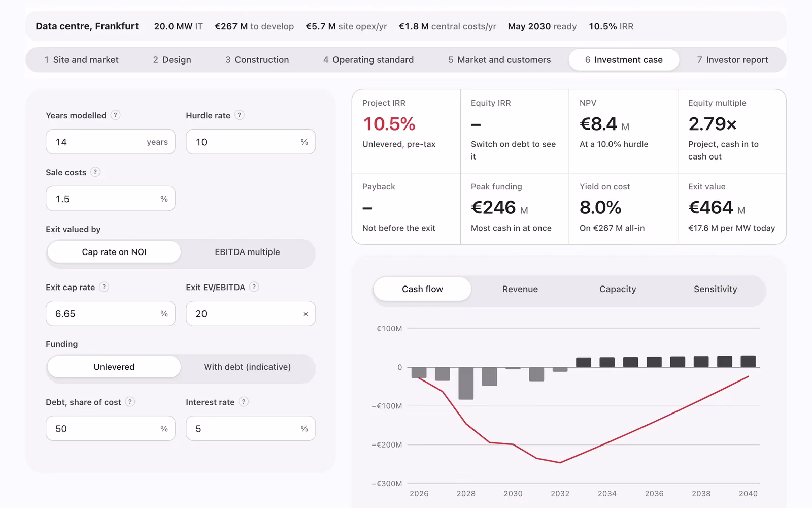
Task: Click Yield on cost 8.0% value
Action: click(x=600, y=208)
